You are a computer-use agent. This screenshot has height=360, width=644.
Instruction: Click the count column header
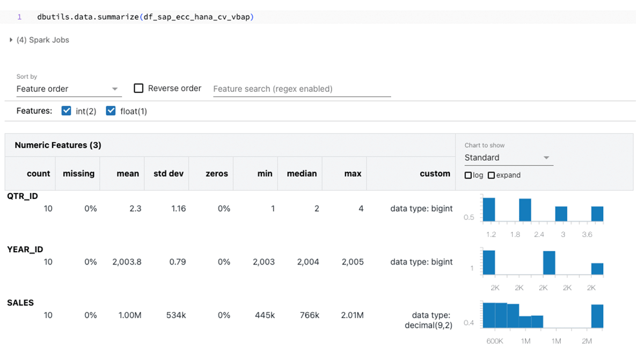(38, 174)
